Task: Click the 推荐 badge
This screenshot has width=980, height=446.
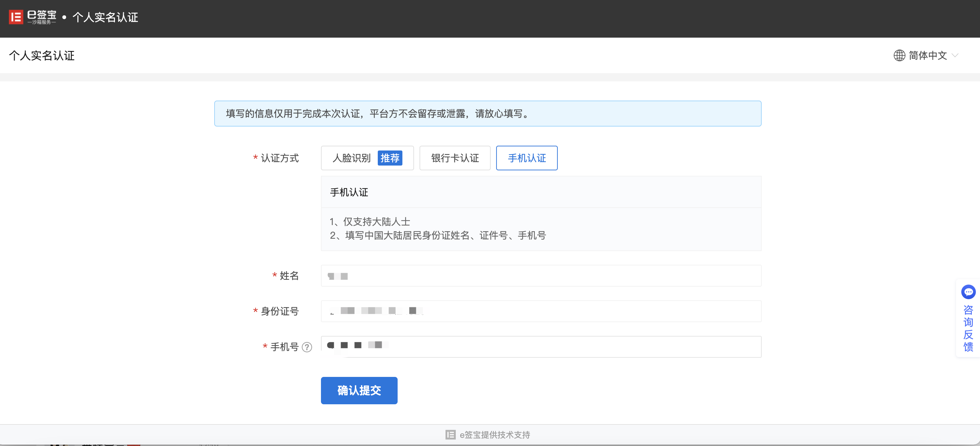Action: [x=389, y=158]
